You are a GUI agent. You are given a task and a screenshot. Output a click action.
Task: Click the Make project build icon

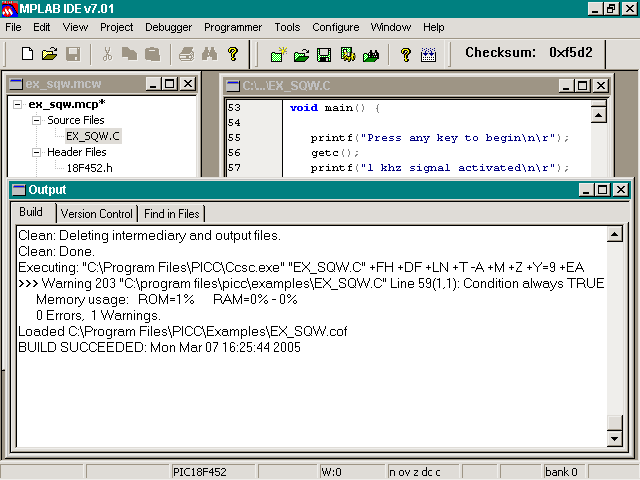tap(371, 55)
